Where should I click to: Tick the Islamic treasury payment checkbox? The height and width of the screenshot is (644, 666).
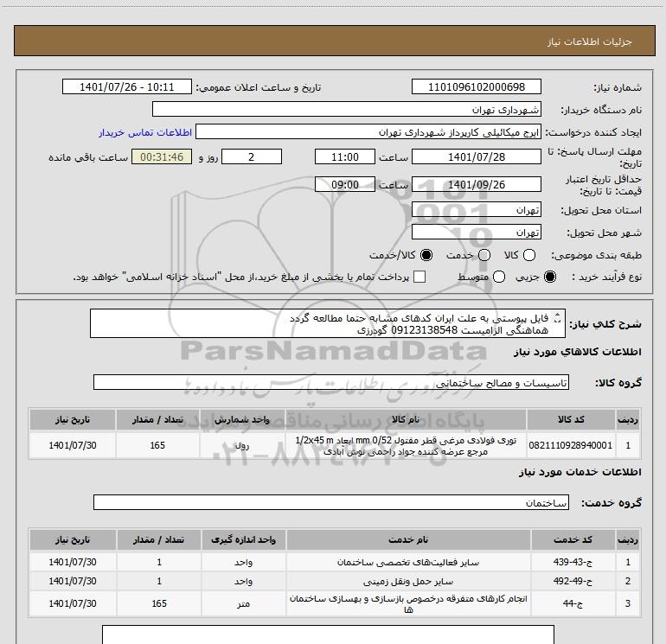pos(419,277)
